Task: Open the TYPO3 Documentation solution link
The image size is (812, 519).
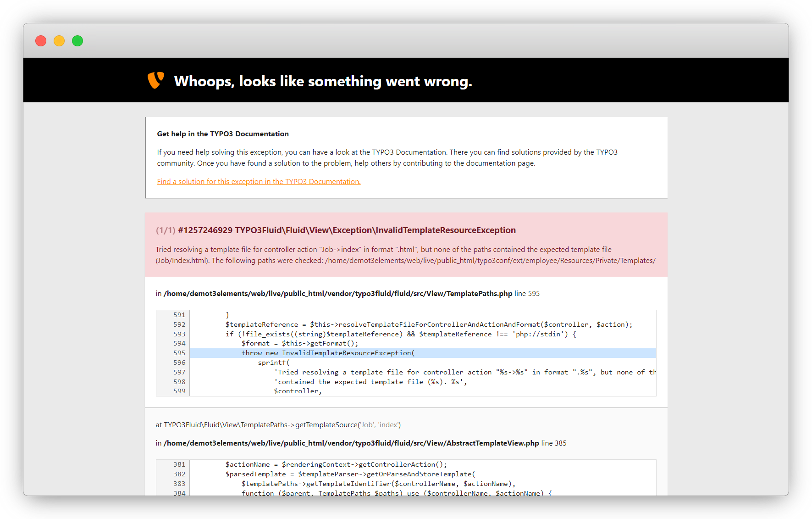Action: coord(259,182)
